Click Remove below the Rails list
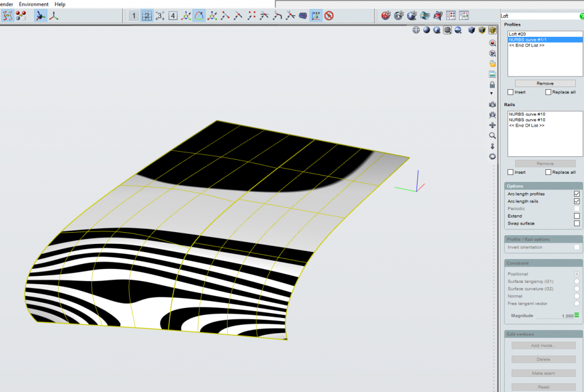Viewport: 584px width, 392px height. pyautogui.click(x=545, y=163)
